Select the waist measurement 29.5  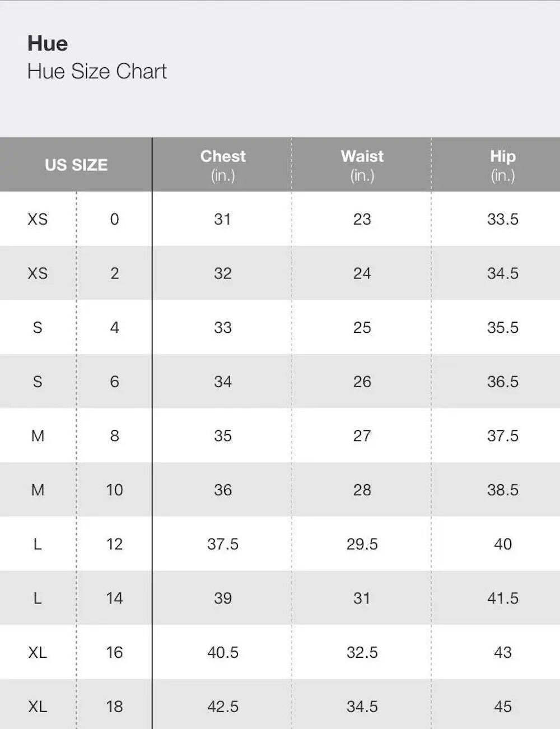362,544
